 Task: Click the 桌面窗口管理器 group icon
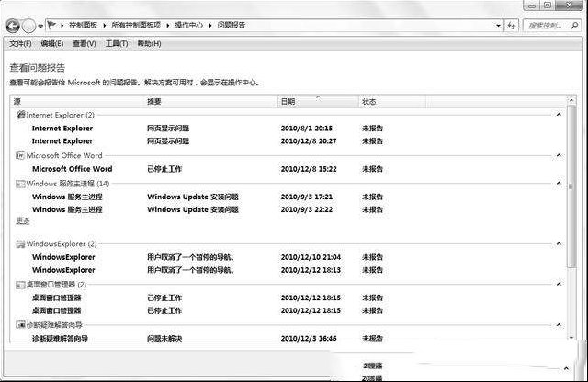20,285
